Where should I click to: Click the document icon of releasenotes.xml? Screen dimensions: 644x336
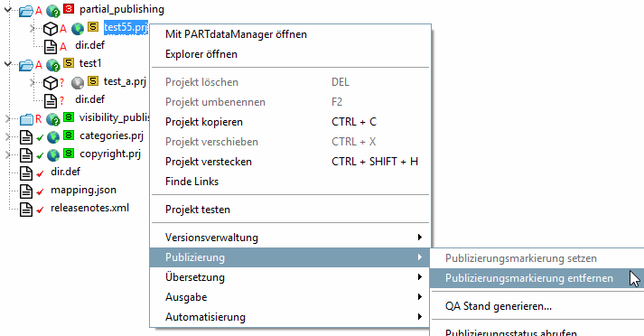26,209
